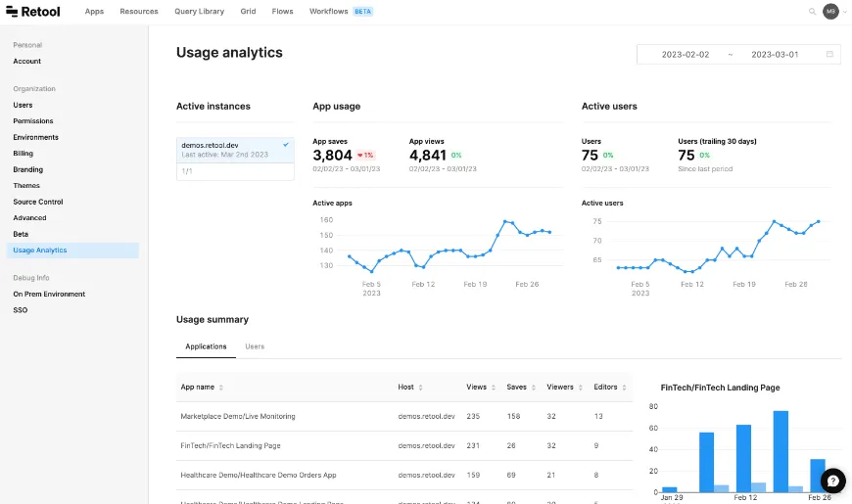
Task: Switch to the Users tab in Usage summary
Action: click(x=255, y=346)
